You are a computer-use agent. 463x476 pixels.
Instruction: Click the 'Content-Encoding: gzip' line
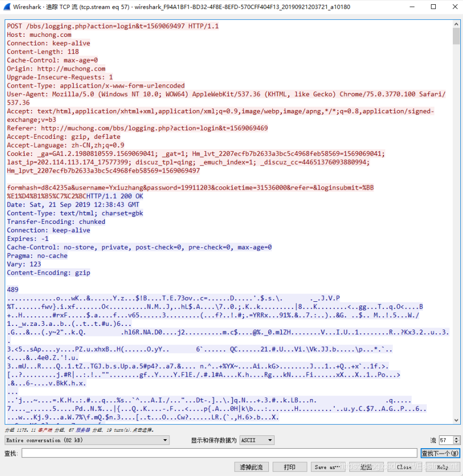[x=49, y=272]
